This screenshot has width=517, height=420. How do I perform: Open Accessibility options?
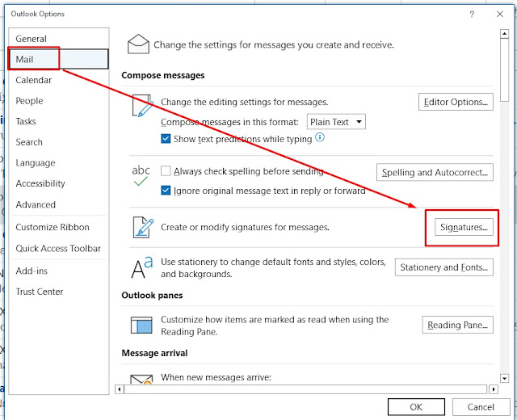click(59, 183)
